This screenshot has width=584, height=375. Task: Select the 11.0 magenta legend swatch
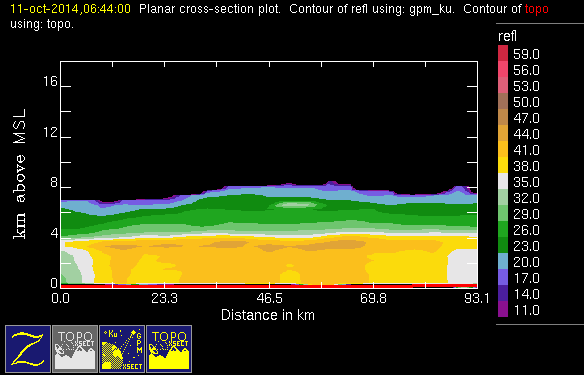[503, 309]
